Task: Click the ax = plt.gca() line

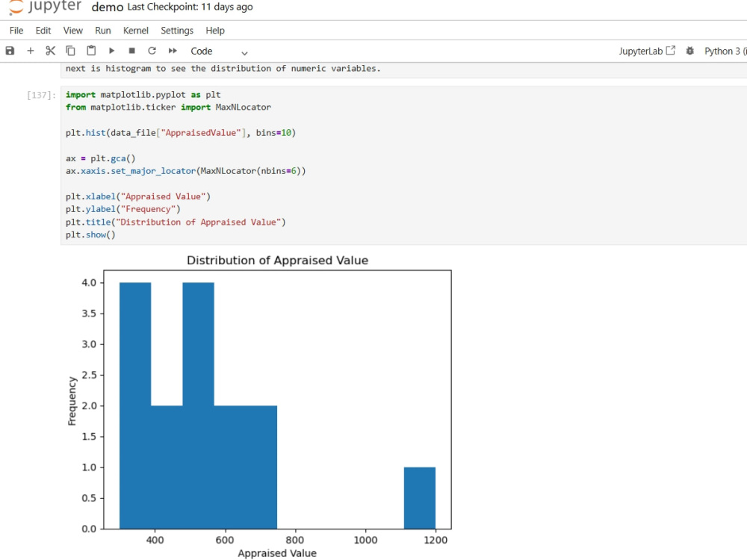Action: point(101,158)
